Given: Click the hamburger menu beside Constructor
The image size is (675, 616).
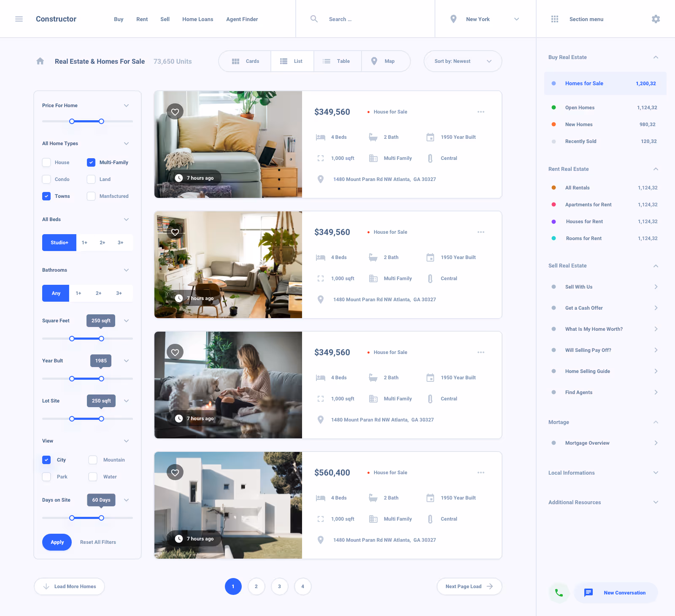Looking at the screenshot, I should click(x=19, y=19).
